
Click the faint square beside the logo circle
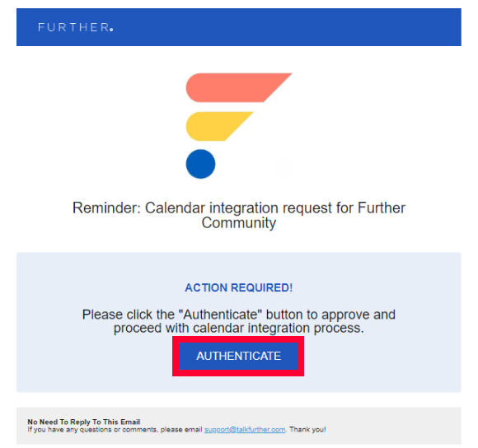(284, 166)
